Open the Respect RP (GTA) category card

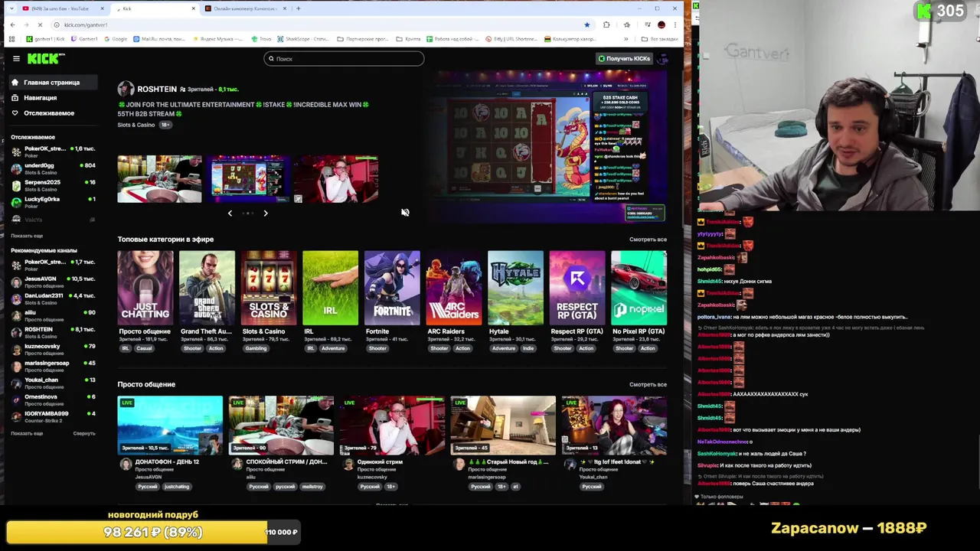577,289
